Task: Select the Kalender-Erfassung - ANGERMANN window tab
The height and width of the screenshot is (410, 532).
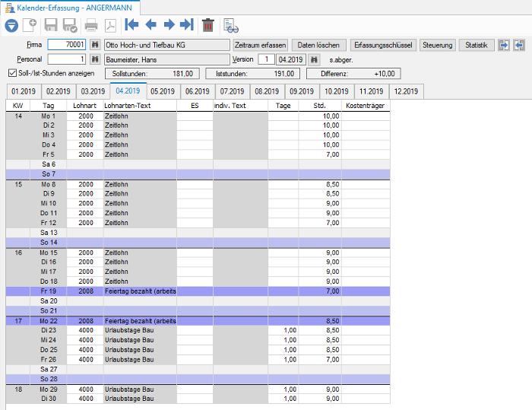Action: 70,8
